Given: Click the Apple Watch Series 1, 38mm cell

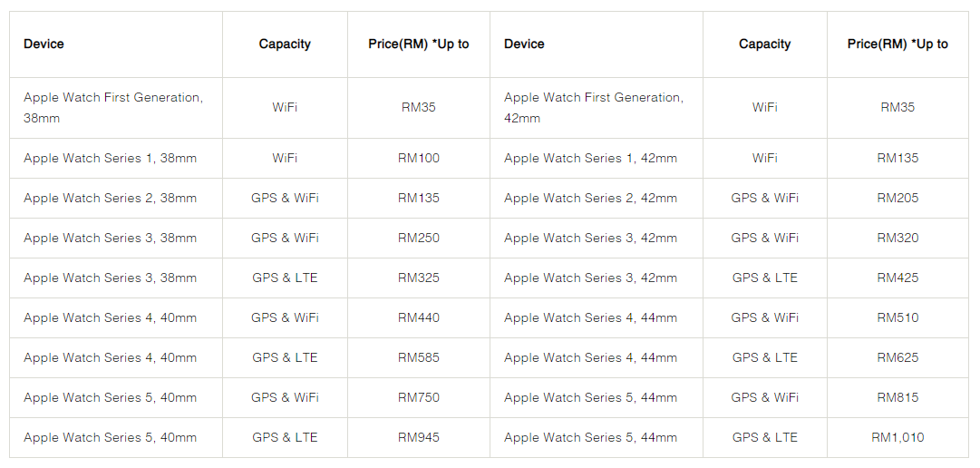Looking at the screenshot, I should tap(110, 158).
